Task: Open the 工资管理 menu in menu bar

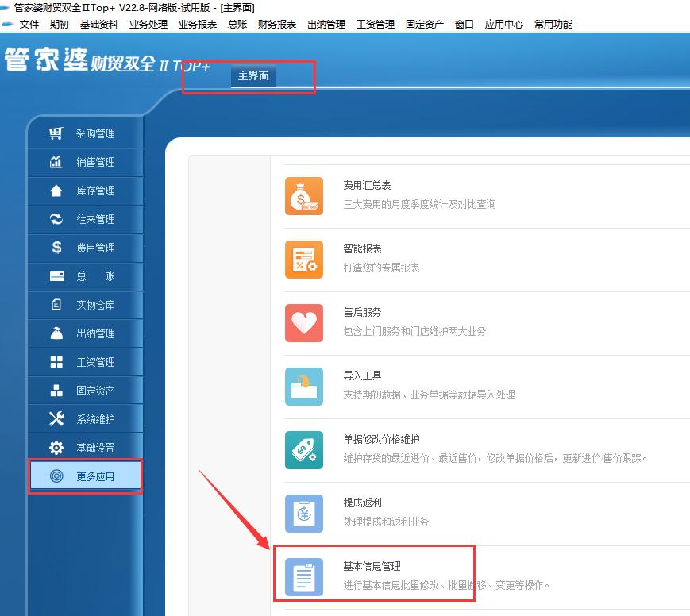Action: (376, 24)
